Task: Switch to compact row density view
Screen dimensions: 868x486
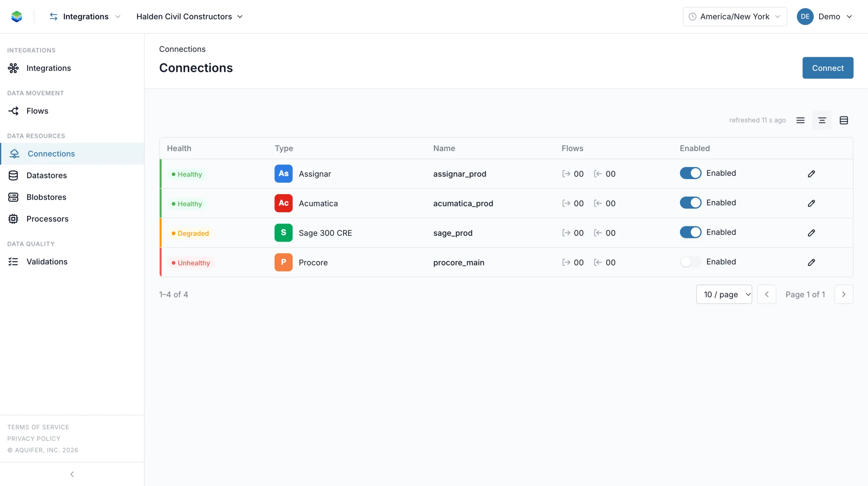Action: coord(800,120)
